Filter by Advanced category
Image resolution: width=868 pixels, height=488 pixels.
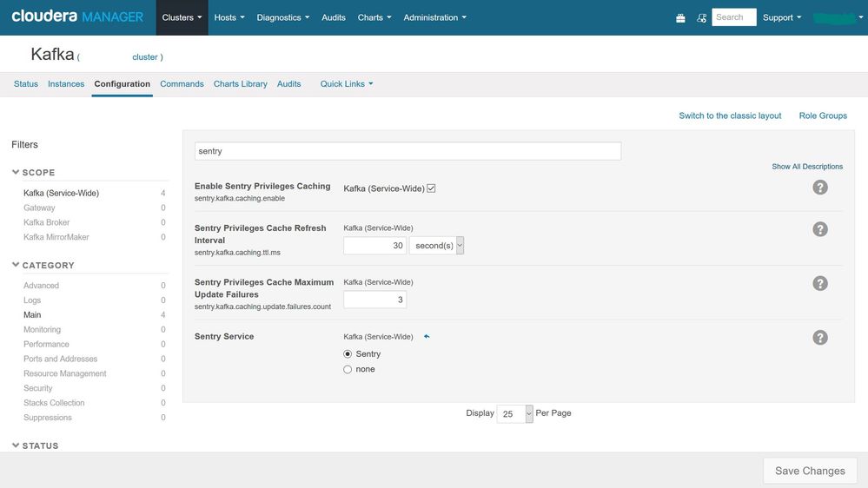[x=41, y=286]
